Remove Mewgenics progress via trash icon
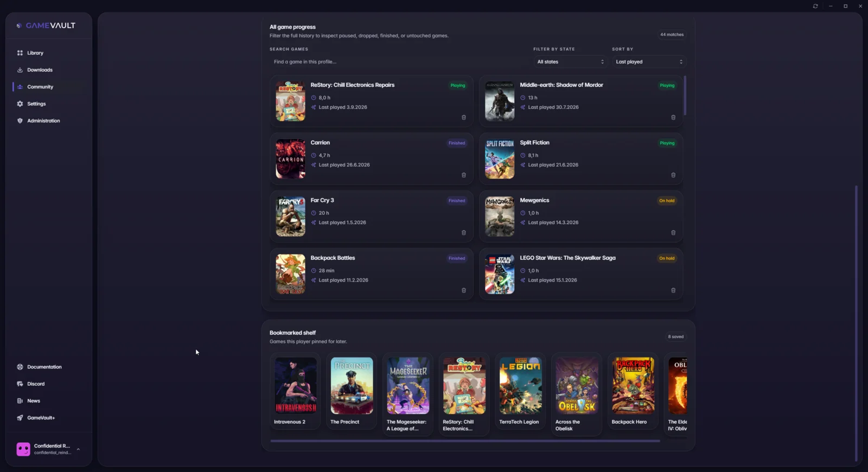The image size is (868, 472). [673, 233]
